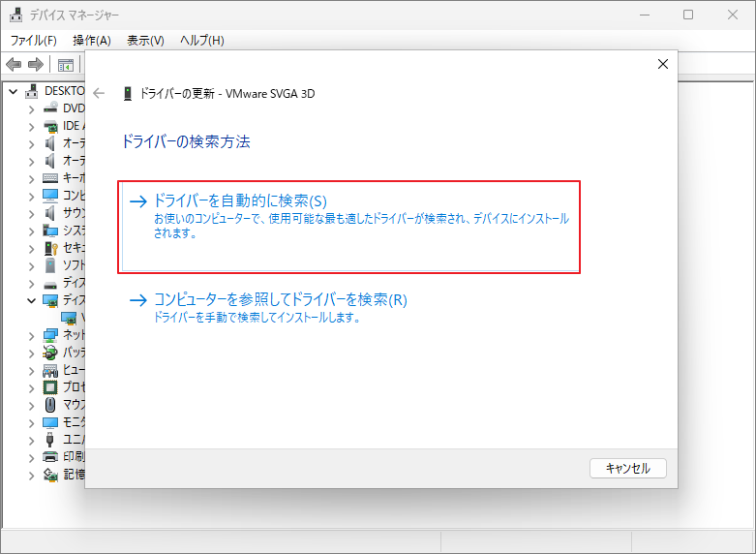Click the toolbar forward arrow in Device Manager
756x554 pixels.
point(36,64)
